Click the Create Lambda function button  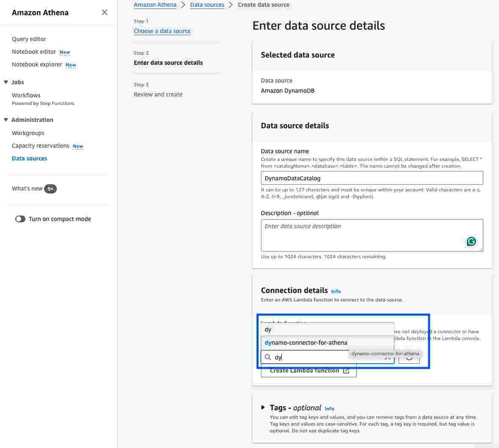[308, 371]
